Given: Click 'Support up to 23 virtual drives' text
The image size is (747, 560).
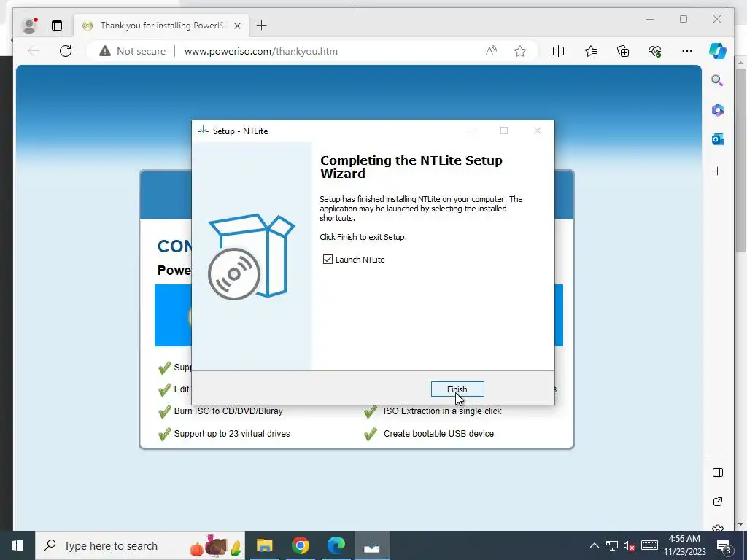Looking at the screenshot, I should pyautogui.click(x=232, y=433).
